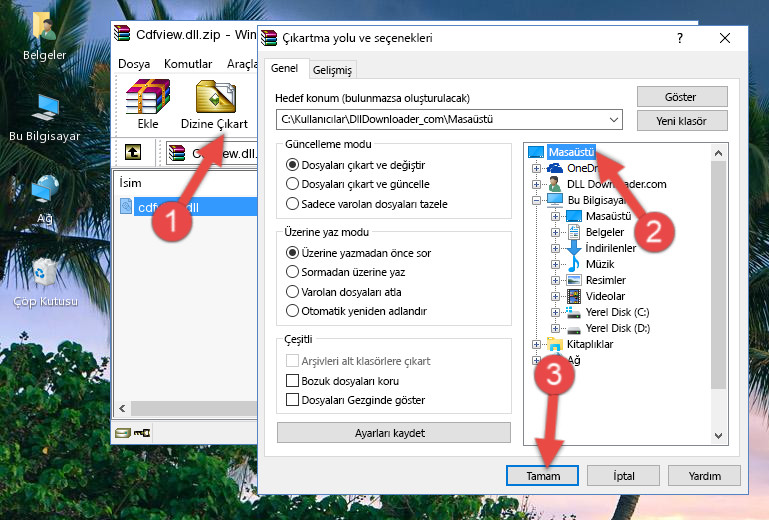The height and width of the screenshot is (520, 769).
Task: Select Bu Bilgisayar computer icon in tree
Action: coord(555,200)
